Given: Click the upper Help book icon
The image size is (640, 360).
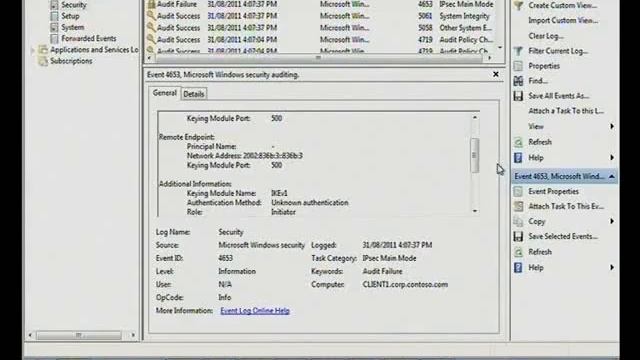Looking at the screenshot, I should (518, 158).
